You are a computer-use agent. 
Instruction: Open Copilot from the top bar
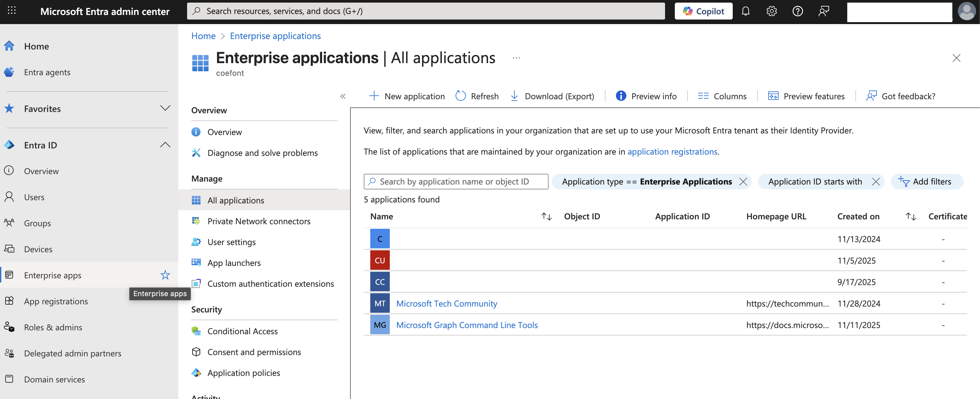pos(703,11)
